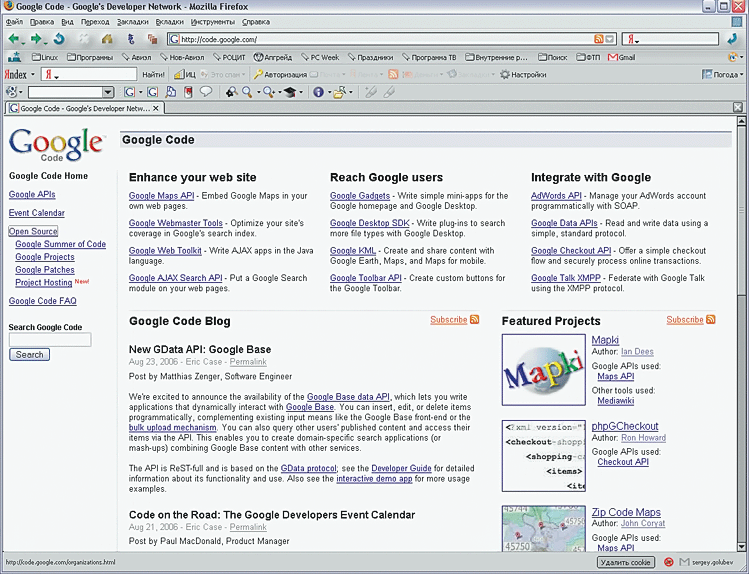
Task: Open the Погода weather dropdown
Action: pos(722,75)
